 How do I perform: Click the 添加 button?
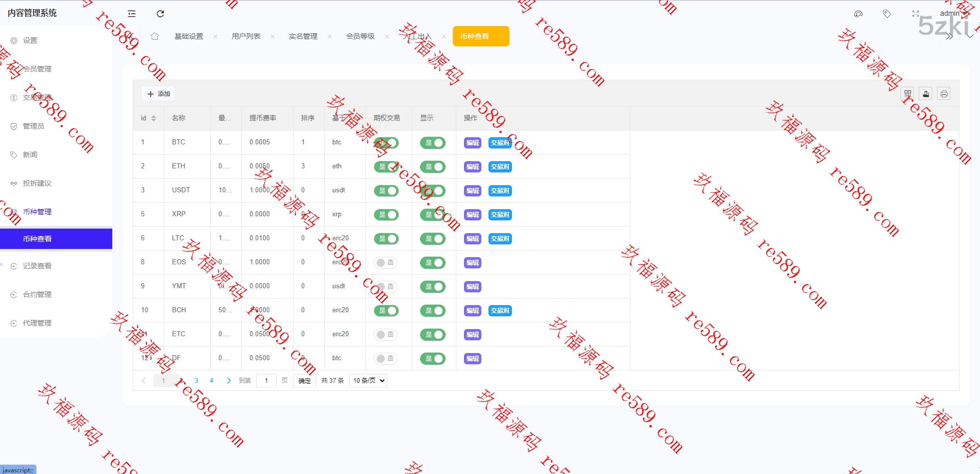[159, 94]
